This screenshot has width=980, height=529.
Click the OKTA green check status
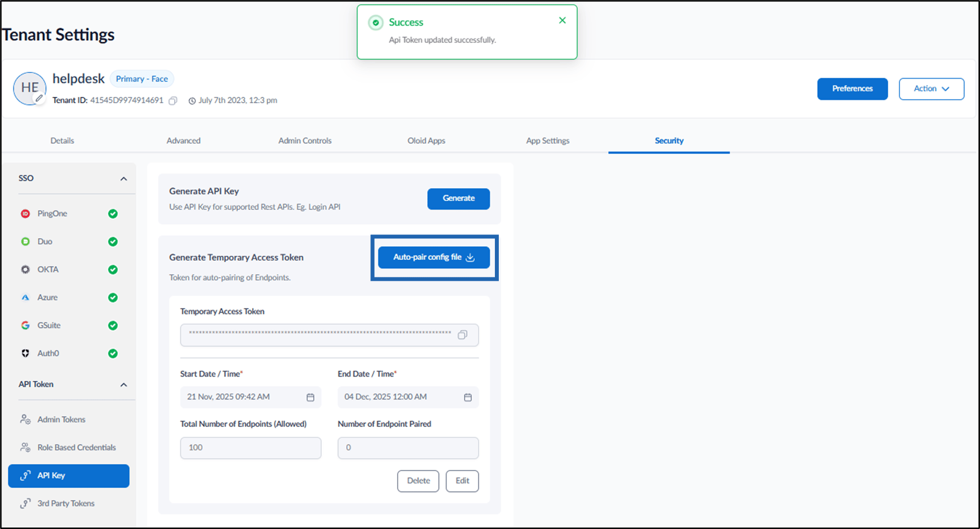(x=113, y=269)
